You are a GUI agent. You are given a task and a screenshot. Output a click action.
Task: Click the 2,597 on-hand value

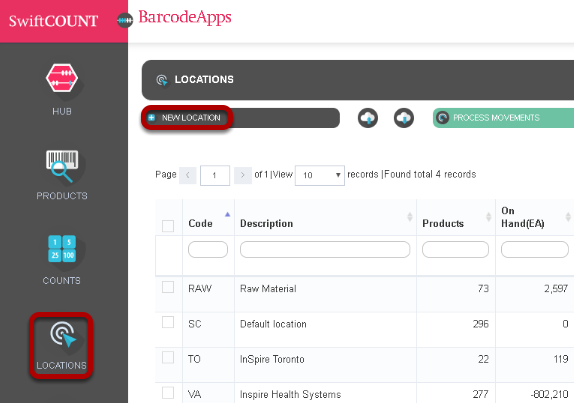[x=556, y=289]
